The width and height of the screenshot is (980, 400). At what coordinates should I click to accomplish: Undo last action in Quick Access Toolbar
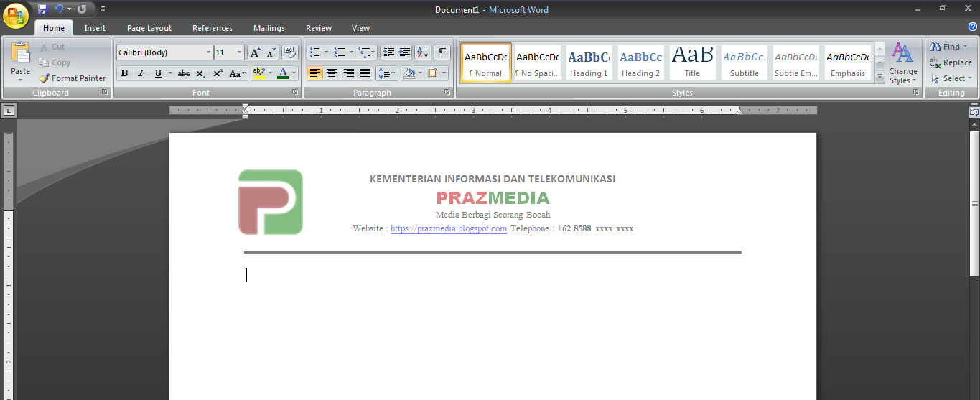[x=59, y=9]
